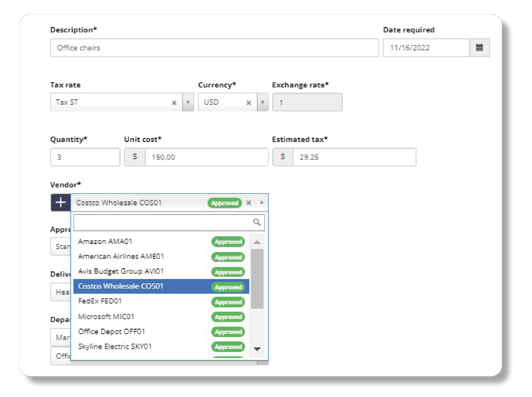Screen dimensions: 532x397
Task: Click the vendor list scroll up arrow
Action: [x=257, y=242]
